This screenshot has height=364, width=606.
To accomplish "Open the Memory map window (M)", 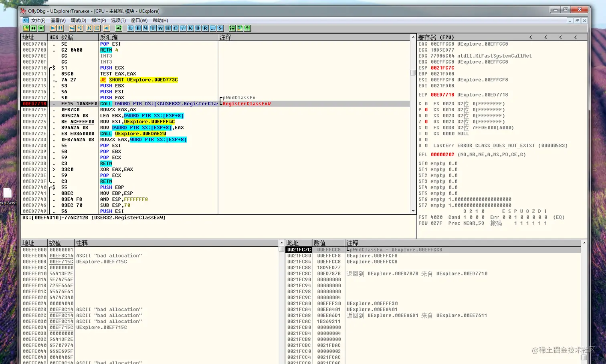I will [145, 28].
